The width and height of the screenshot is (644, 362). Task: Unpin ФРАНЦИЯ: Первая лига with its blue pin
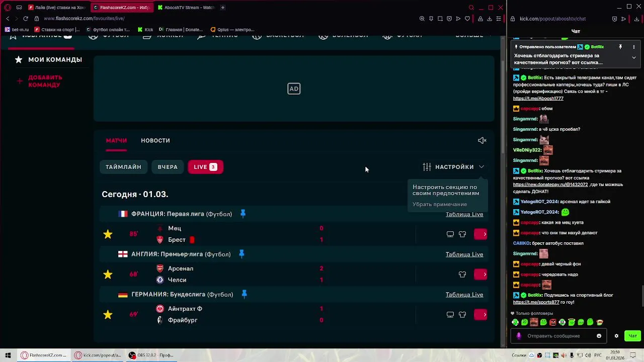click(243, 214)
